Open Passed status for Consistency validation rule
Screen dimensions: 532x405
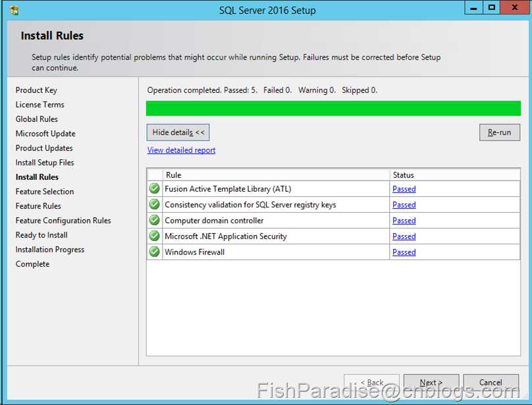(404, 205)
